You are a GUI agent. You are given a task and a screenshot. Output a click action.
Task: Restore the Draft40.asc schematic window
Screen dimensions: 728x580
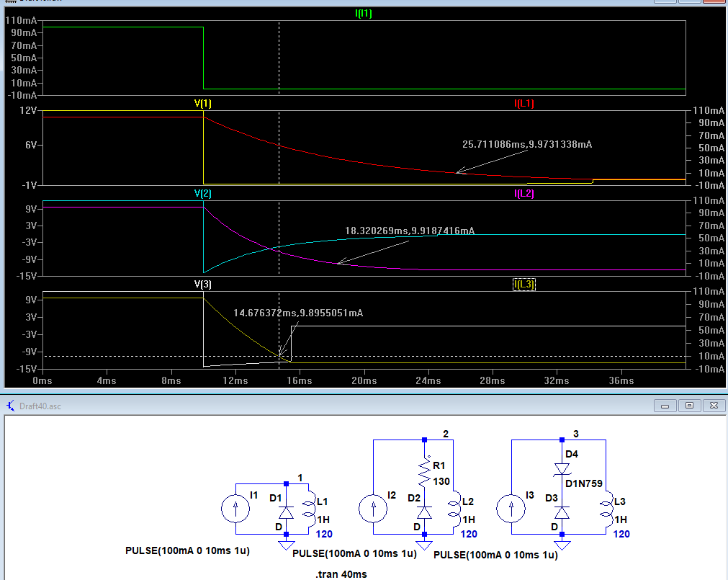(x=689, y=406)
